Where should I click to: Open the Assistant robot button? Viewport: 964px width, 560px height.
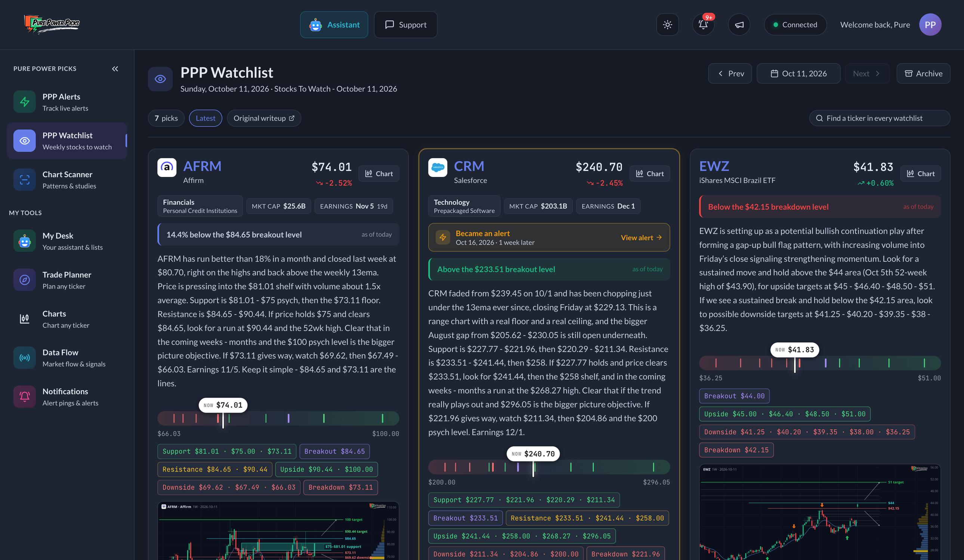[334, 25]
